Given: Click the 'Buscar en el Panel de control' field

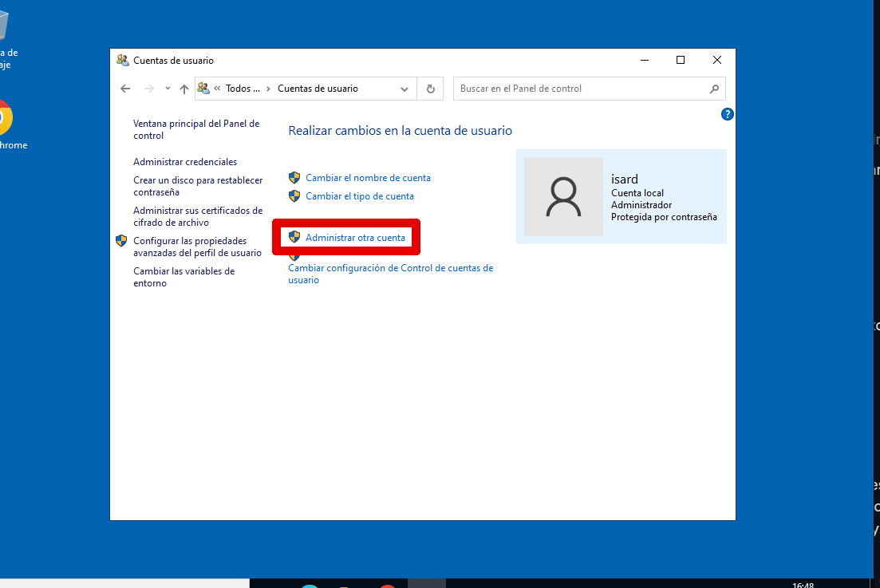Looking at the screenshot, I should point(581,89).
